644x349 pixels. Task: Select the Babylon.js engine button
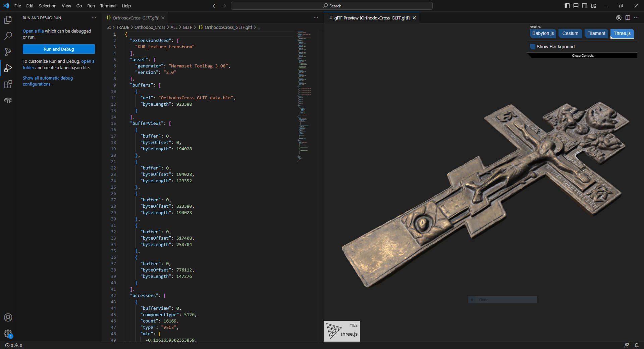[x=543, y=33]
